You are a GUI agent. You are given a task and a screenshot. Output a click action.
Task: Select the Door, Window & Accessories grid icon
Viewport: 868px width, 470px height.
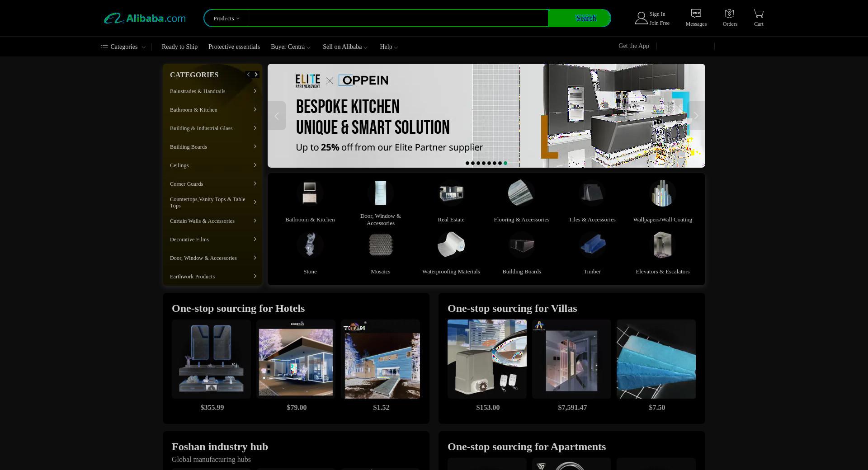pyautogui.click(x=380, y=193)
